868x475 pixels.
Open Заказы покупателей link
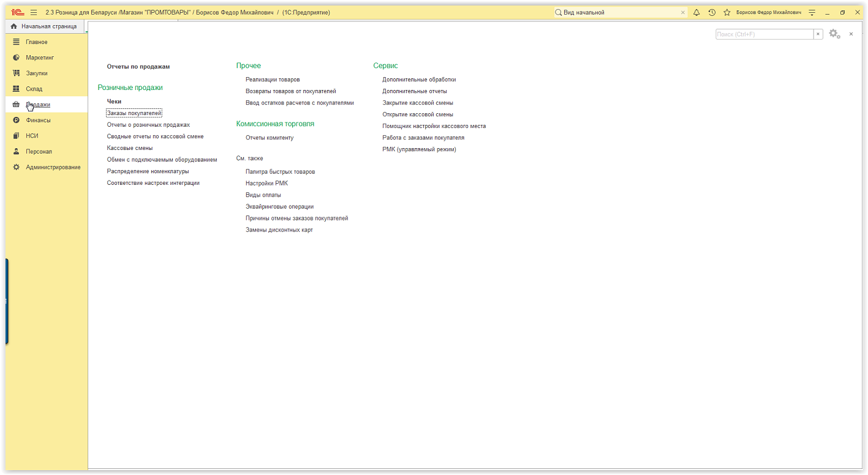[134, 113]
